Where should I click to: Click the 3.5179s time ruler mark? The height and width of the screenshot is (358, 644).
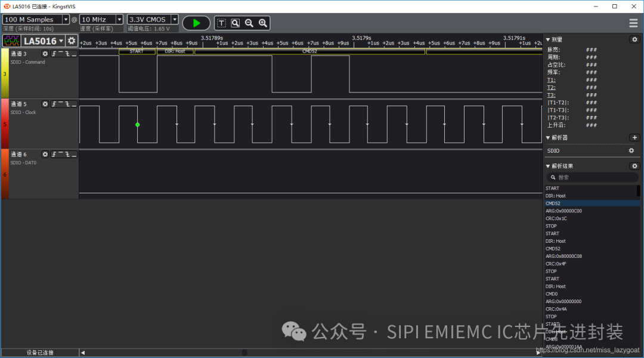click(x=361, y=38)
